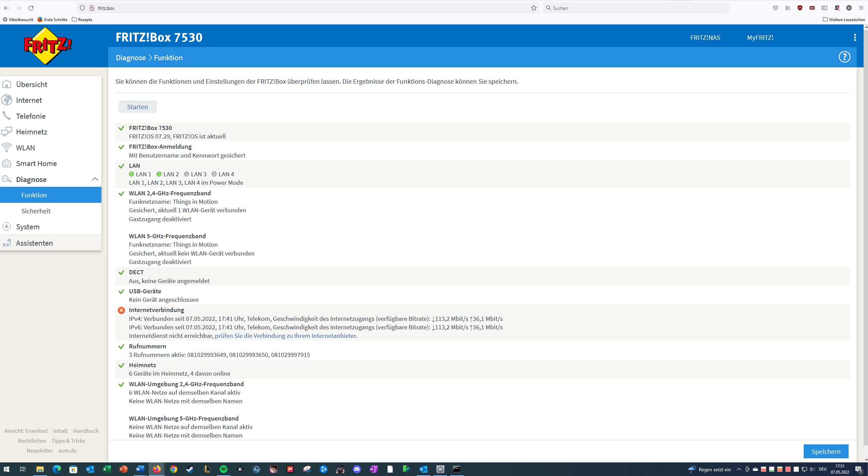Open help via question mark icon
The height and width of the screenshot is (476, 868).
[x=844, y=57]
